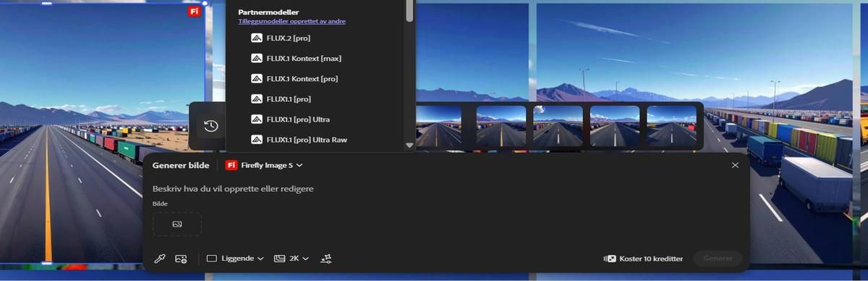Click the FLUX.1 Kontext [max] logo icon
The height and width of the screenshot is (281, 868).
(256, 58)
